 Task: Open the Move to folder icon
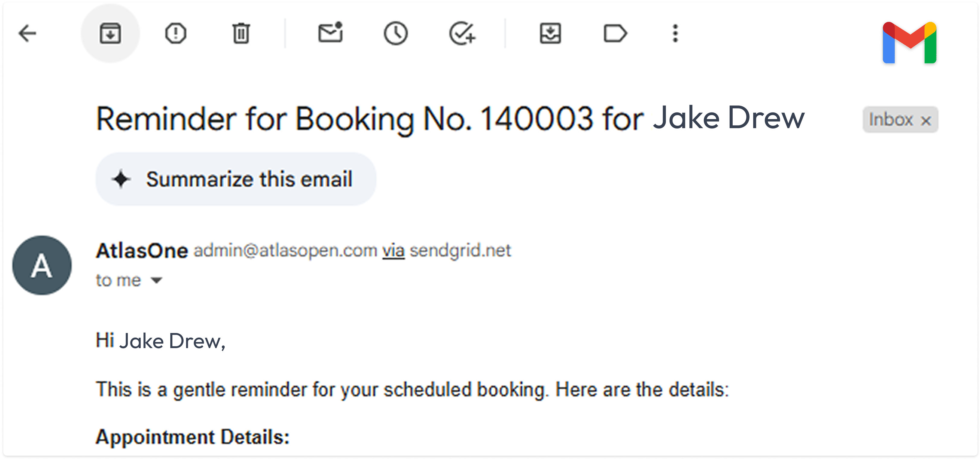(x=550, y=34)
